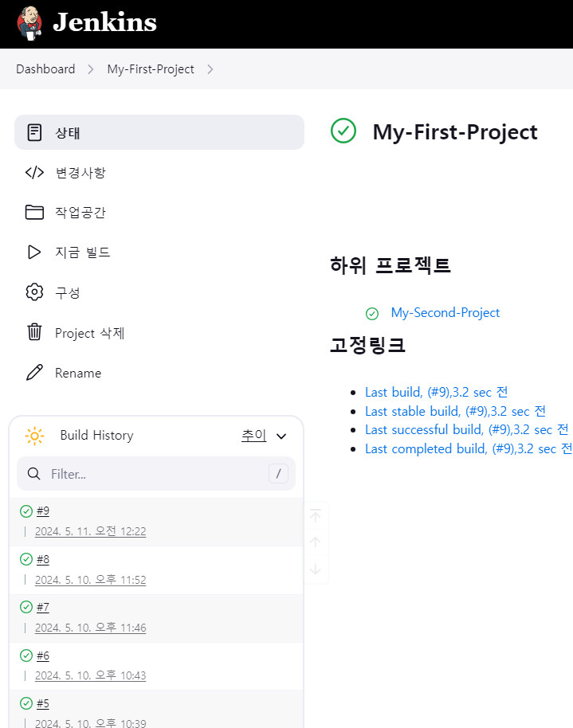Open the 상태 status page icon
The width and height of the screenshot is (573, 728).
34,132
